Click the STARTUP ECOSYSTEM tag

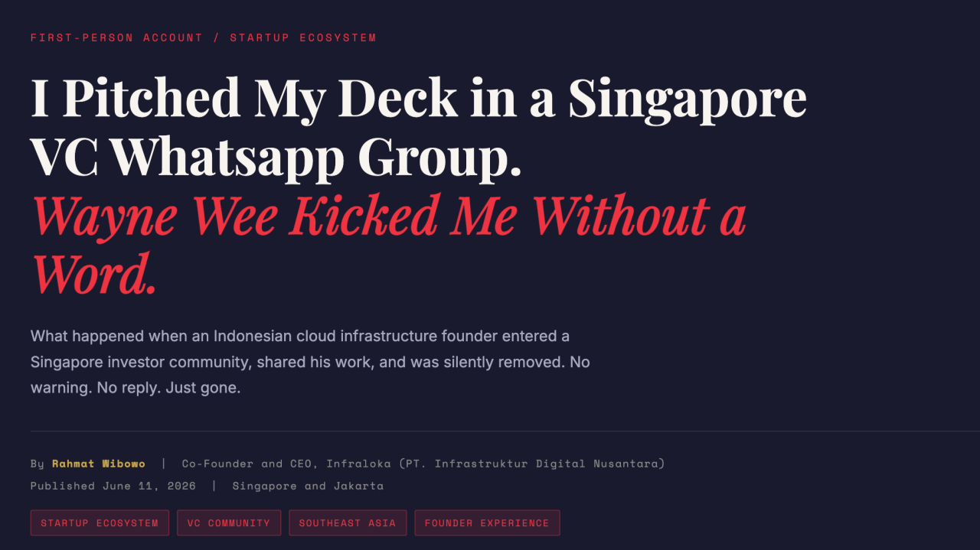pyautogui.click(x=100, y=523)
